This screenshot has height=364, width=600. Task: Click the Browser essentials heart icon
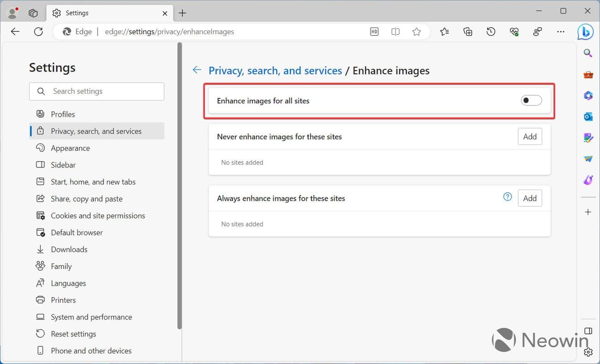[x=514, y=32]
